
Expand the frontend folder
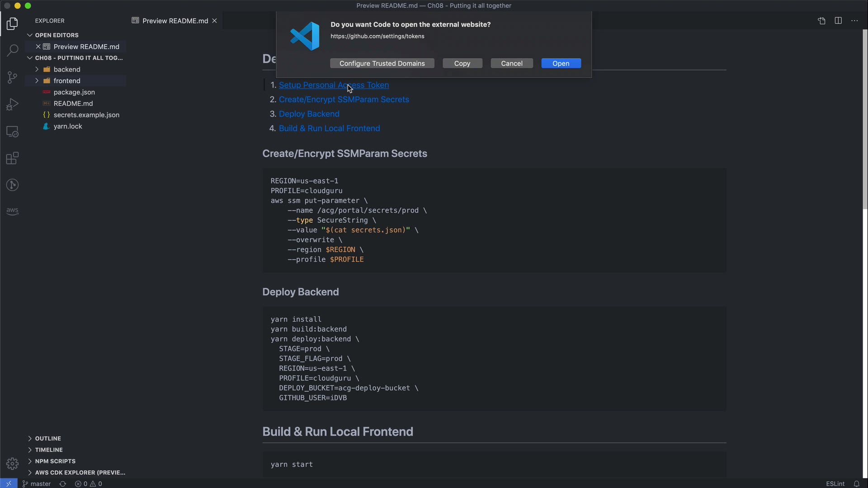(66, 80)
